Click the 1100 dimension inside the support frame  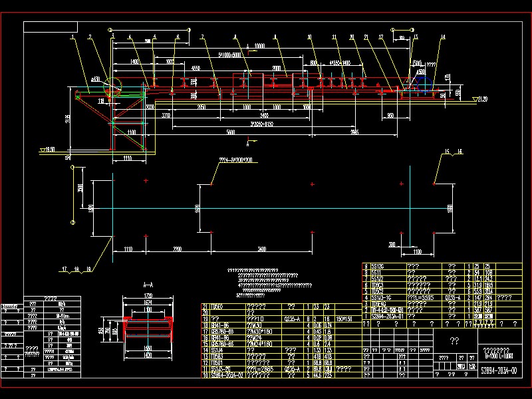pyautogui.click(x=132, y=132)
